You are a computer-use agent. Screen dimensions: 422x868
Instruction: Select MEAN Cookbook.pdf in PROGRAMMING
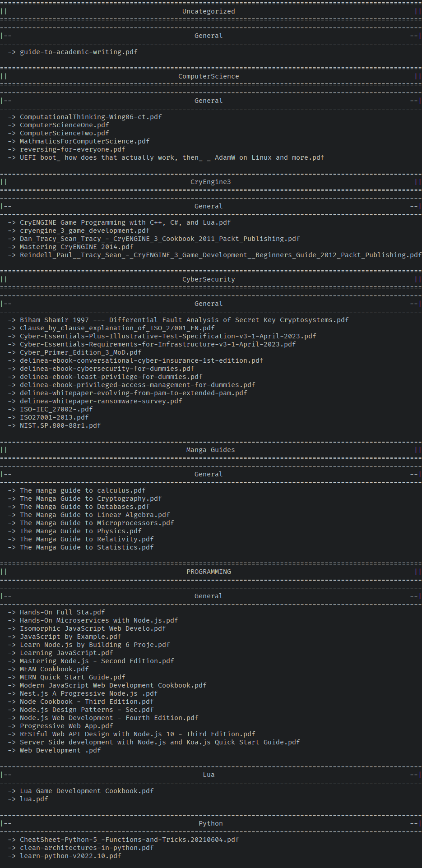54,669
